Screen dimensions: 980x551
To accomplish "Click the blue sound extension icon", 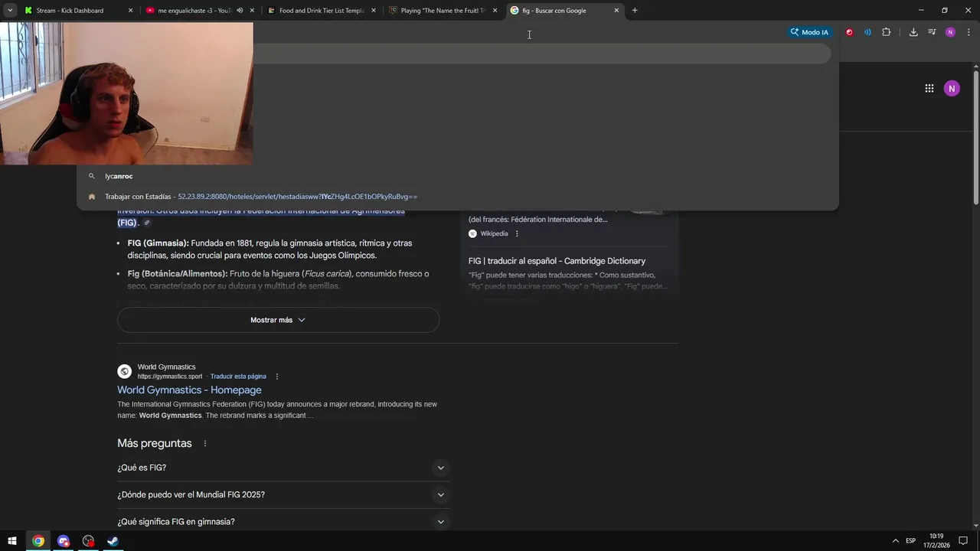I will pos(867,32).
